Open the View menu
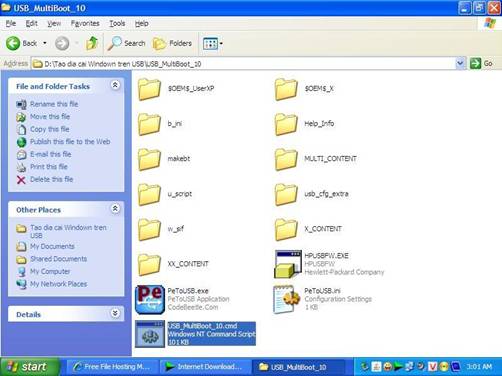This screenshot has width=502, height=376. [x=54, y=24]
